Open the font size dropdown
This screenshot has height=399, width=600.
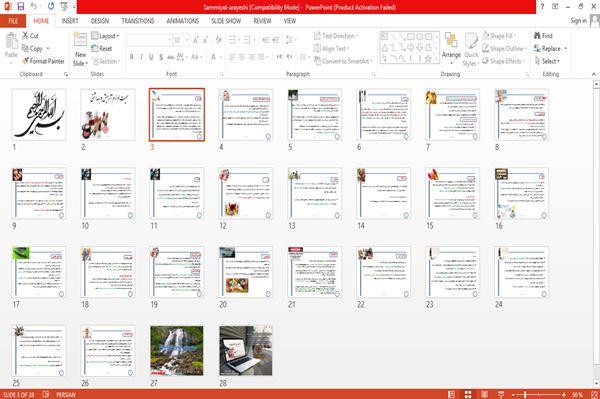[187, 40]
